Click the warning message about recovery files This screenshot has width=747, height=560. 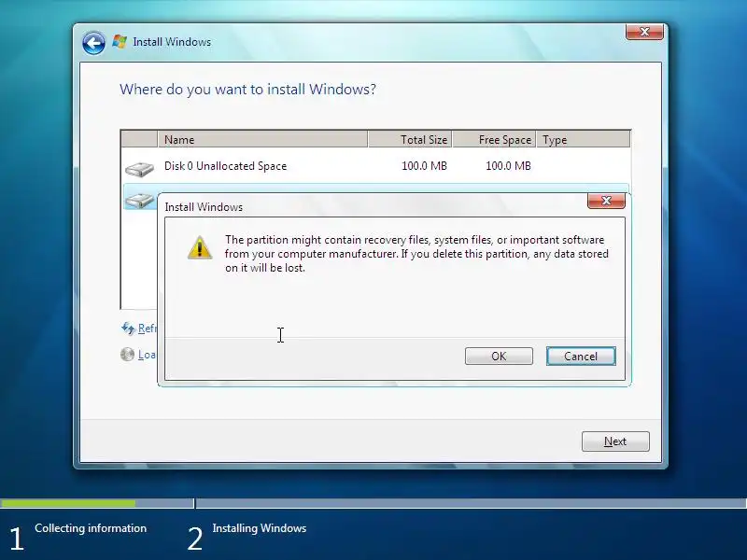[x=416, y=254]
